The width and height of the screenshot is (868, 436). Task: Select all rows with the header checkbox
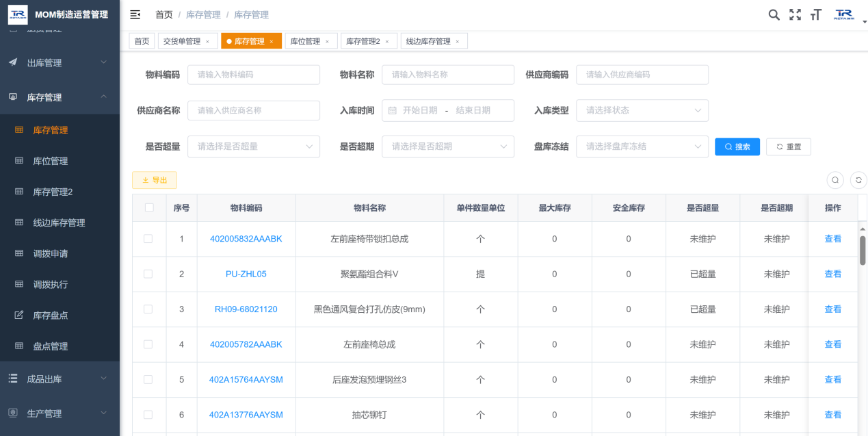(149, 207)
